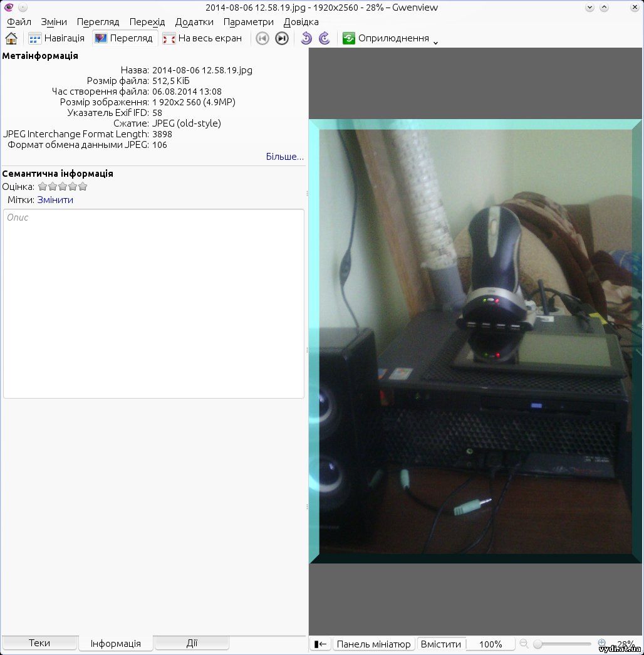Select JPEG Interchange Format Length value 3898
Viewport: 644px width, 655px height.
[162, 134]
